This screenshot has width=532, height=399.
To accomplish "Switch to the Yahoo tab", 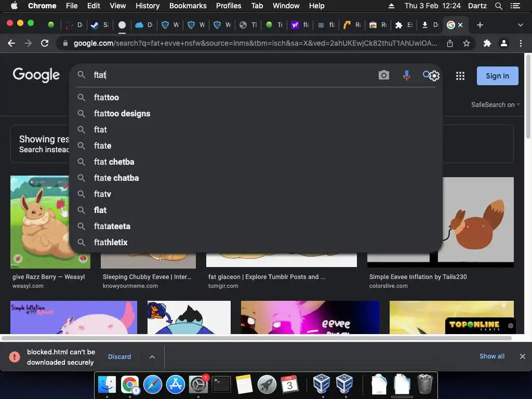I will [300, 25].
